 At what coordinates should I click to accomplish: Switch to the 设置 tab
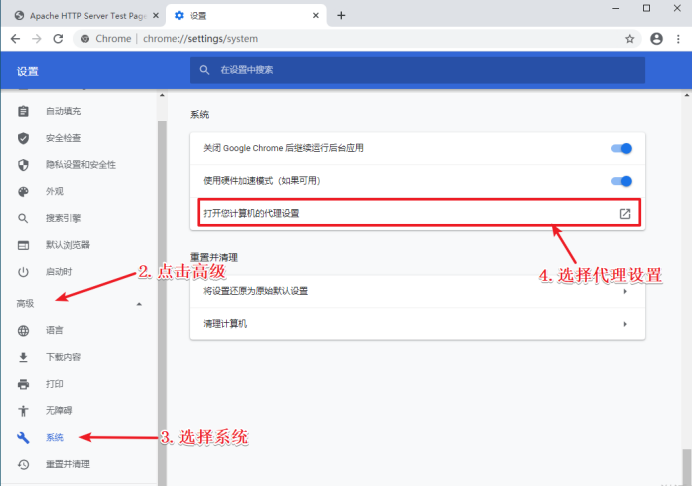(246, 15)
